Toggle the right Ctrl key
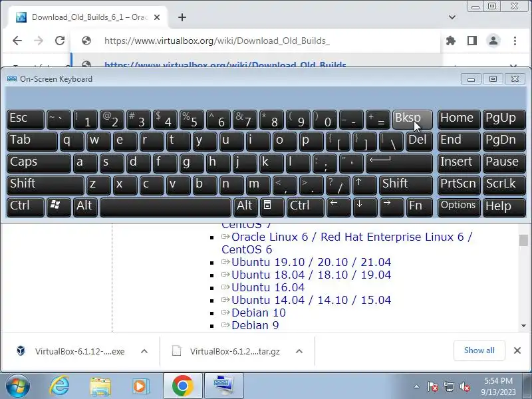The width and height of the screenshot is (532, 399). 305,207
